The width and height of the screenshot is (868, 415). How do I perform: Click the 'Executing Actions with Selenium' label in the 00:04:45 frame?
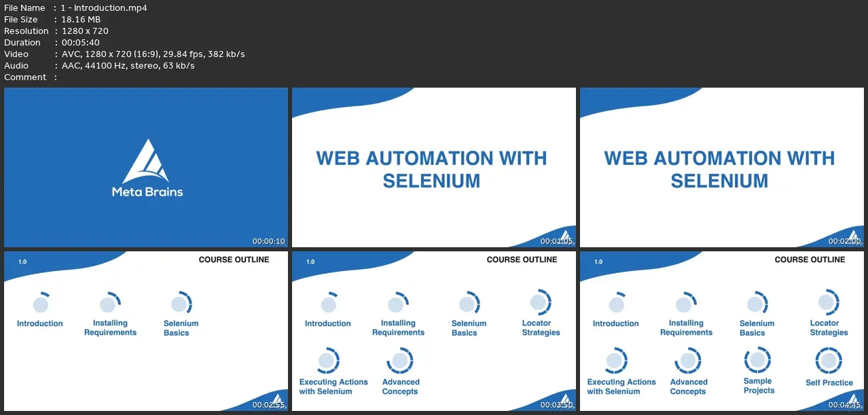pyautogui.click(x=621, y=387)
